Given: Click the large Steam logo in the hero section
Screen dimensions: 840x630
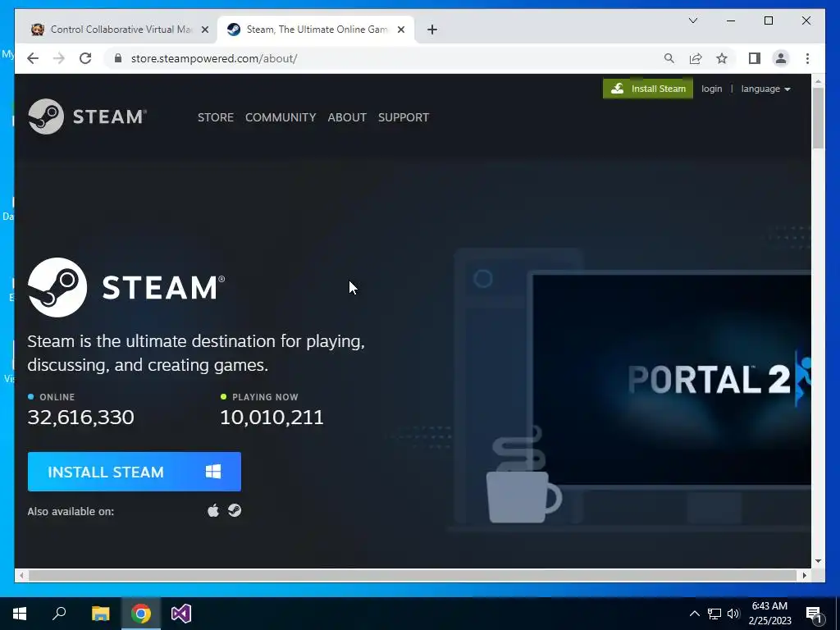Looking at the screenshot, I should click(126, 287).
